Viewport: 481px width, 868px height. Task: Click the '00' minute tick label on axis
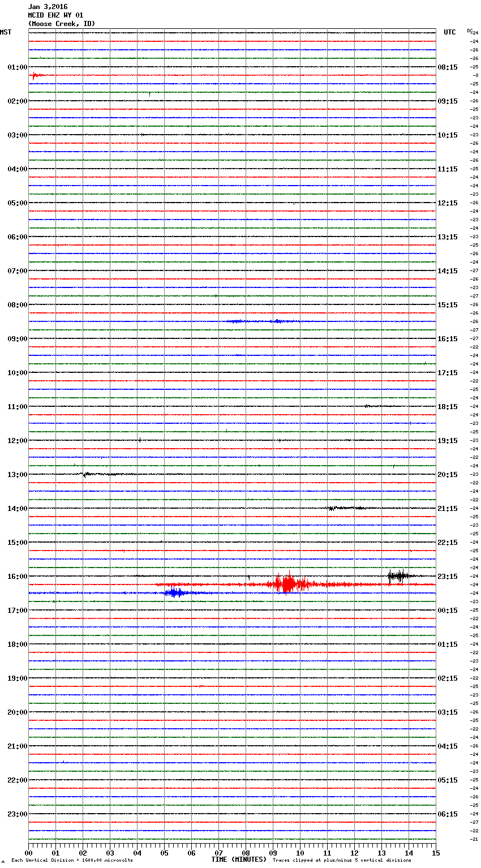(28, 853)
